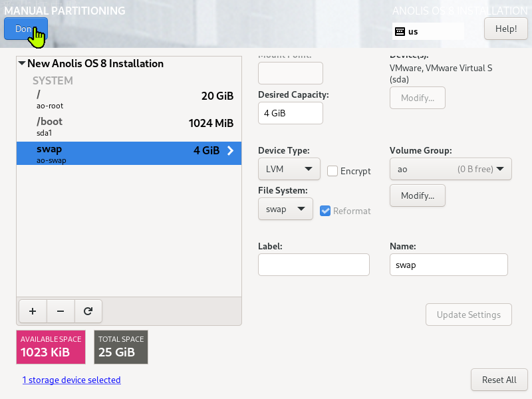This screenshot has height=399, width=532.
Task: Select the swap ao-swap partition row
Action: point(129,154)
